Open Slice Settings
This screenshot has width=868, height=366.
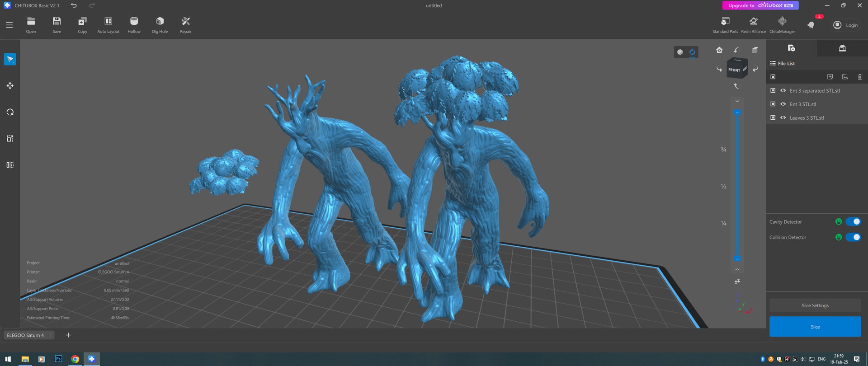click(815, 305)
